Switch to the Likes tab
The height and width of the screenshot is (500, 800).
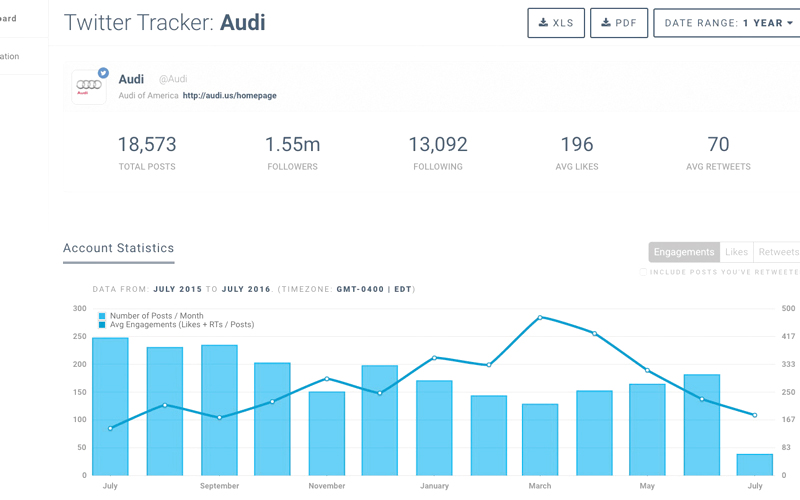[736, 252]
